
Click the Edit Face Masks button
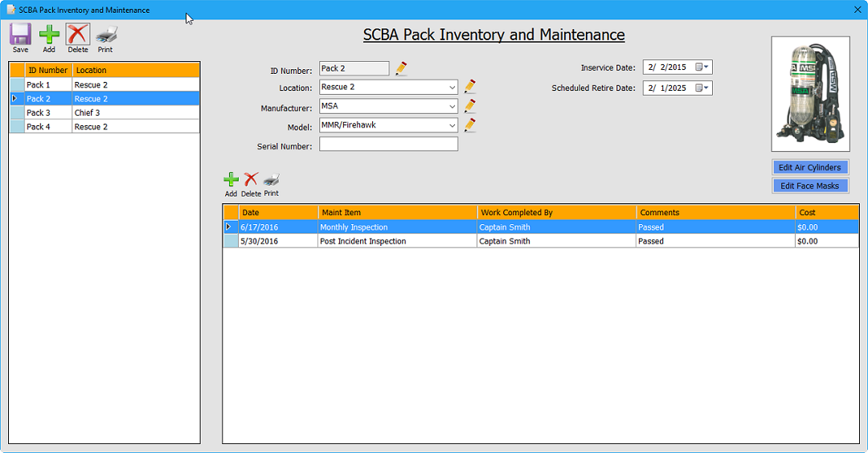(809, 186)
